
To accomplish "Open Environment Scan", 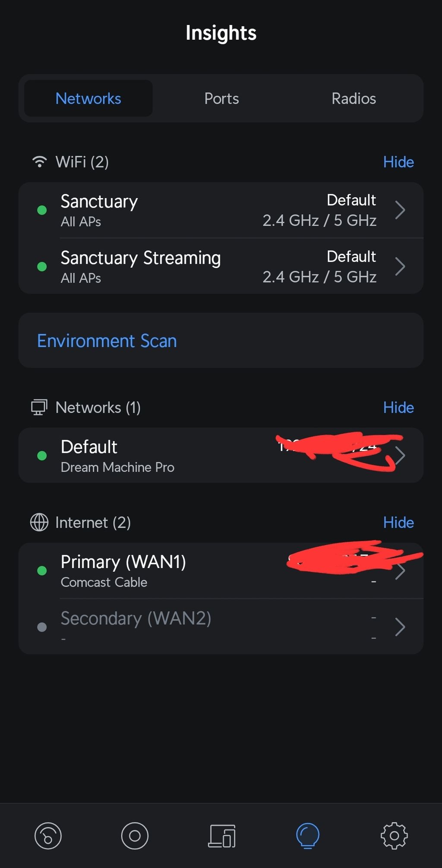I will point(221,341).
